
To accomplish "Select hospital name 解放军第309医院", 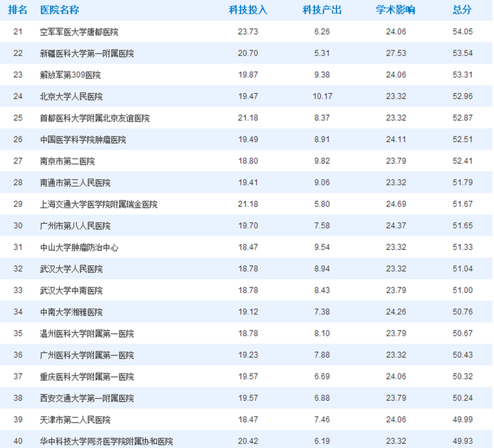I will click(70, 75).
